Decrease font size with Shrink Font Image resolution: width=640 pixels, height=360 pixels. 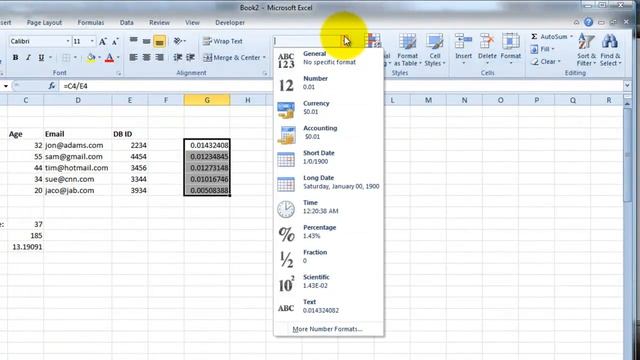click(115, 41)
